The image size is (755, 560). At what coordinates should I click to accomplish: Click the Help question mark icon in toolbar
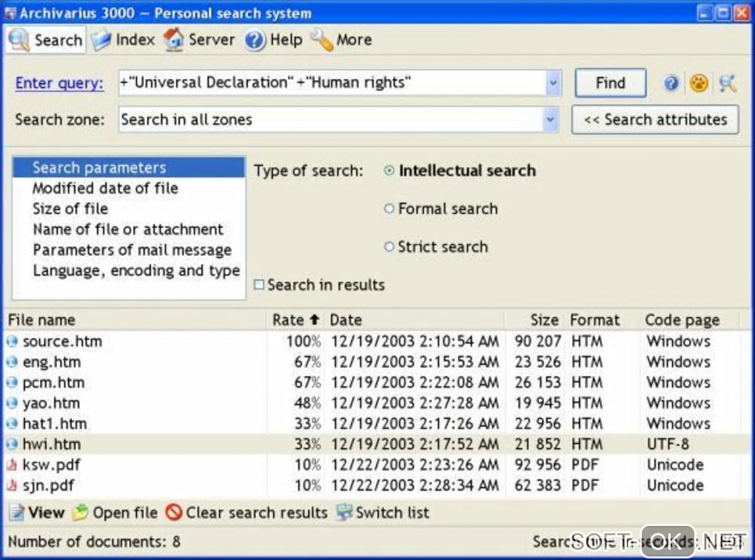[x=255, y=40]
